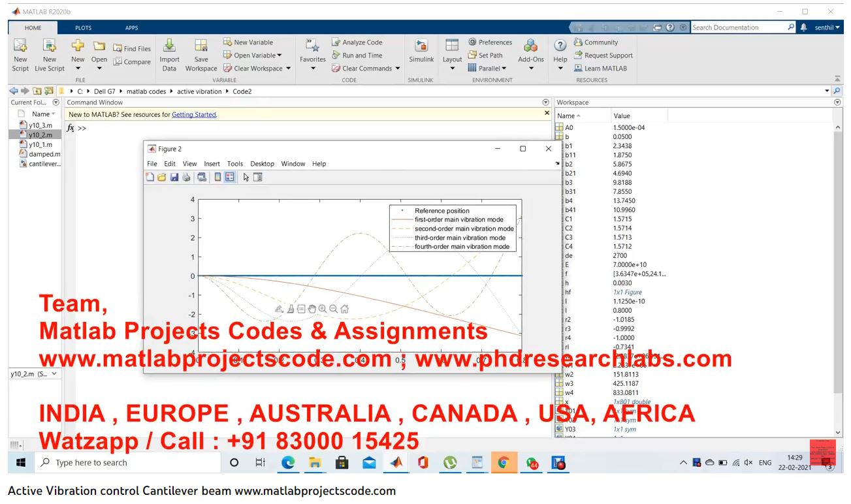
Task: Click Save Figure icon in Figure 2
Action: pyautogui.click(x=174, y=177)
